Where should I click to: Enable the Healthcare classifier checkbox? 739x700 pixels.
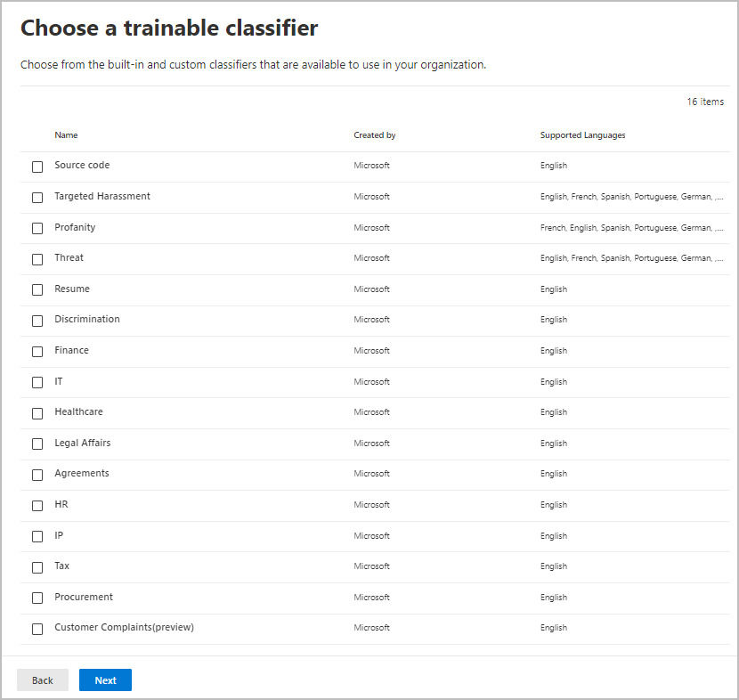37,412
